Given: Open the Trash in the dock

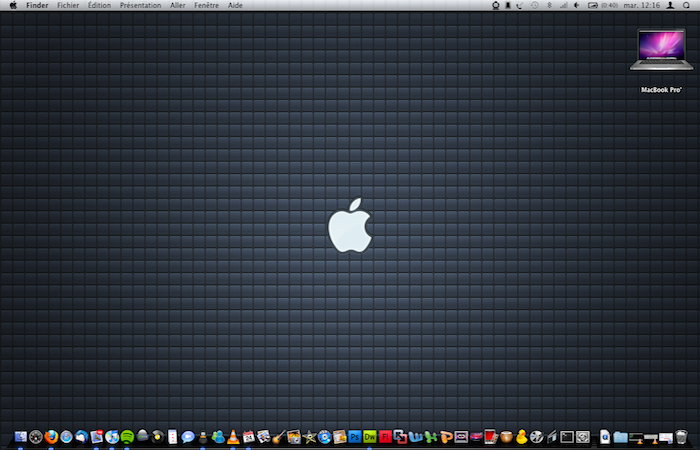Looking at the screenshot, I should pos(681,437).
